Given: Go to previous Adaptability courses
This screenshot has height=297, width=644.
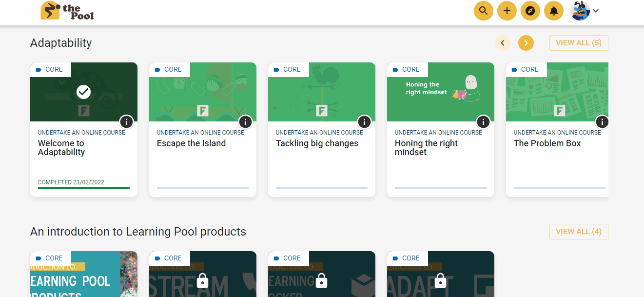Looking at the screenshot, I should (x=503, y=43).
